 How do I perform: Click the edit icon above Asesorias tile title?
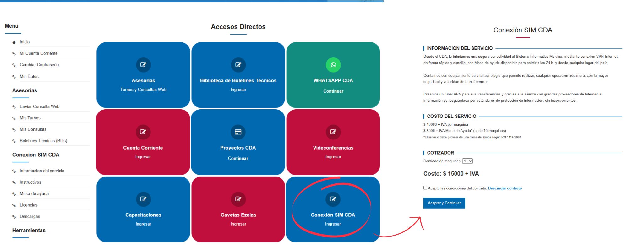[x=143, y=65]
